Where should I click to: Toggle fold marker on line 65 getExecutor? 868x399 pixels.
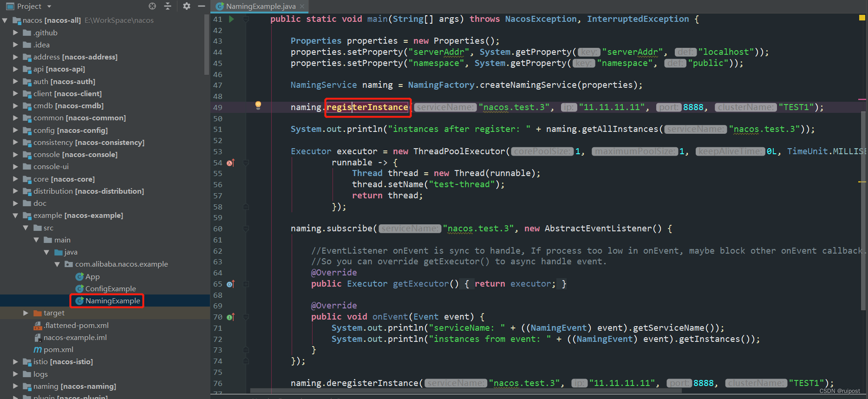click(x=246, y=284)
